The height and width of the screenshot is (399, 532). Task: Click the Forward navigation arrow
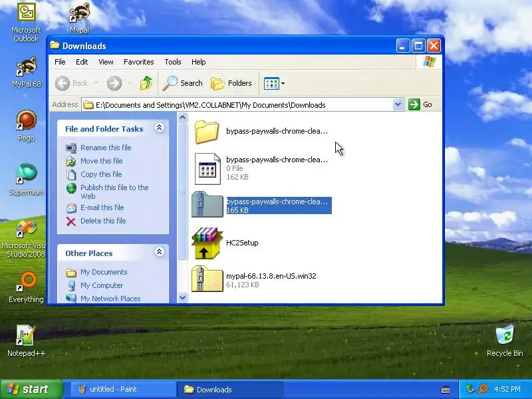114,83
